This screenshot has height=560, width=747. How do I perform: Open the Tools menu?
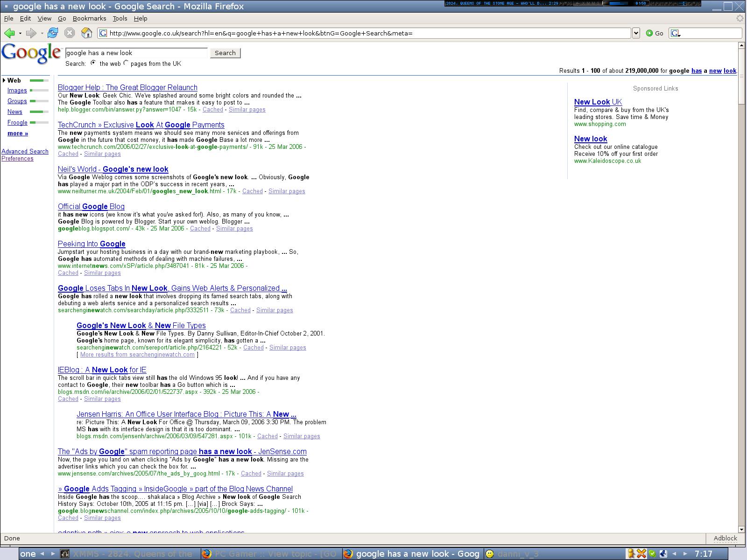(120, 18)
